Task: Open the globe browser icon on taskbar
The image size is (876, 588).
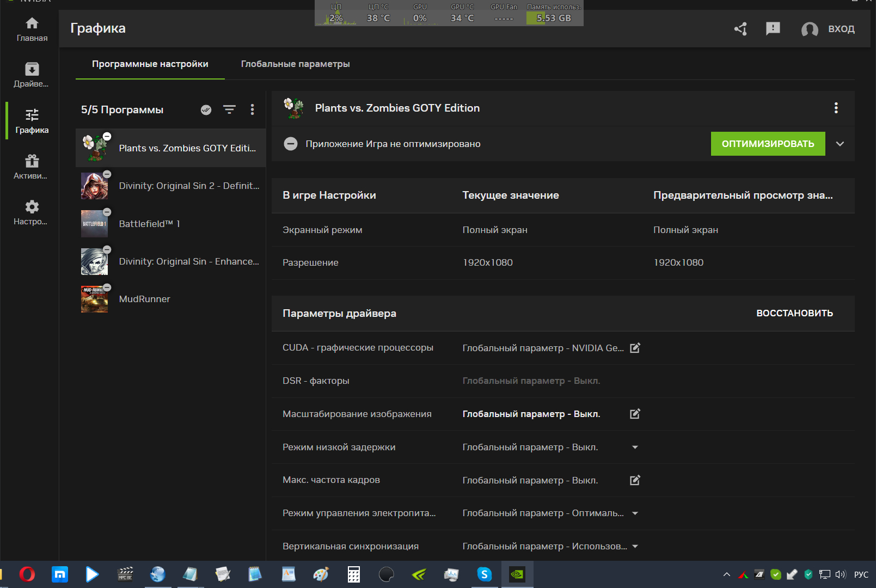Action: tap(158, 574)
